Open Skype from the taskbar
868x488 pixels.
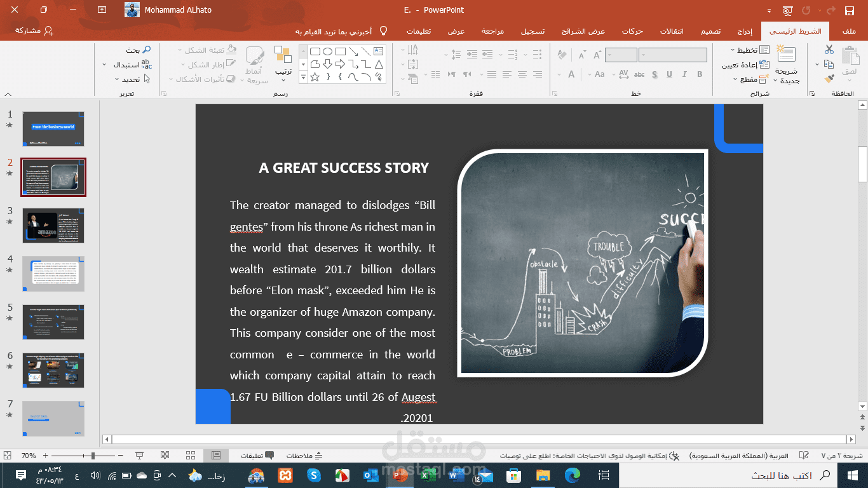click(x=314, y=475)
